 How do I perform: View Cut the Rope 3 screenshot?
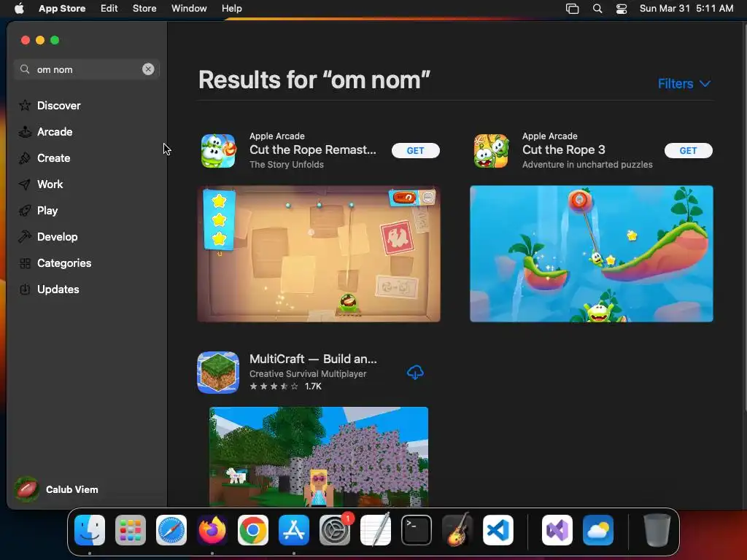(591, 254)
